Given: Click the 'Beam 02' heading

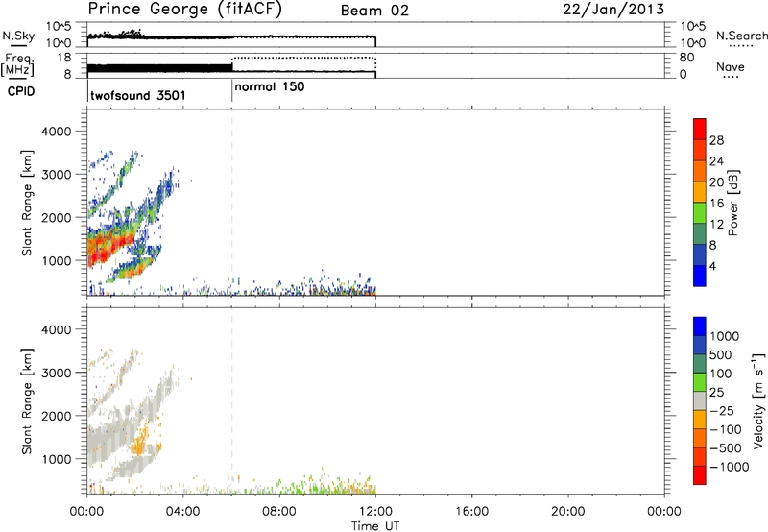Looking at the screenshot, I should (x=374, y=11).
